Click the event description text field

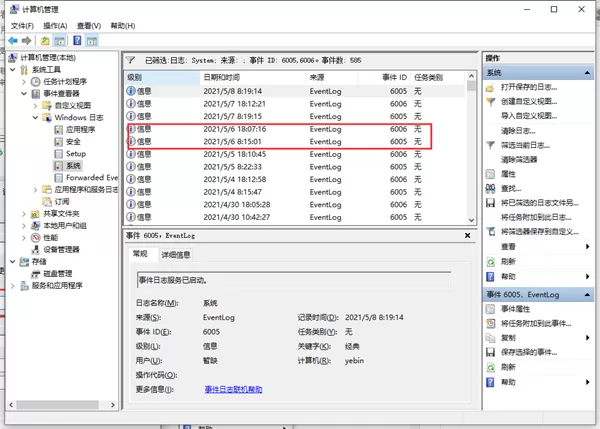293,280
